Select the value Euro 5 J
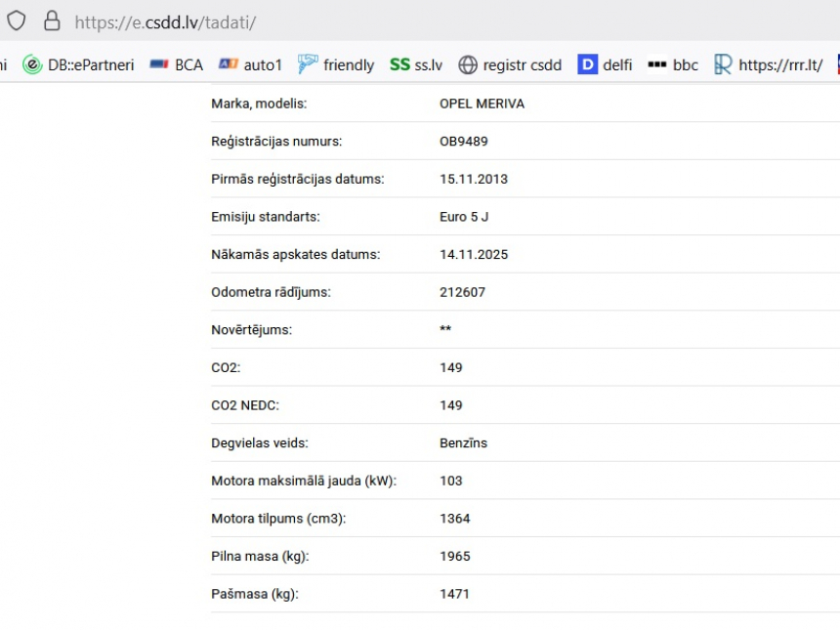 coord(464,217)
